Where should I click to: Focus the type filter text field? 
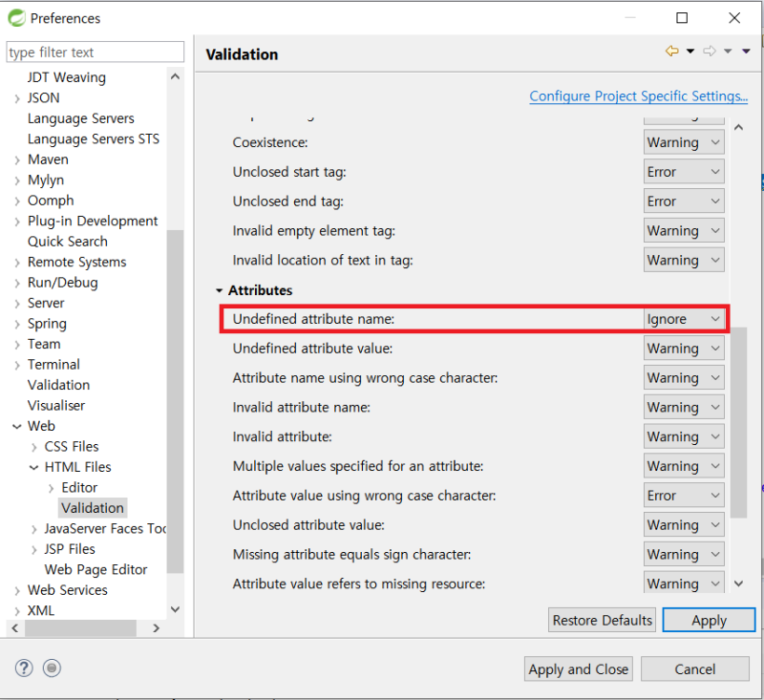tap(95, 53)
